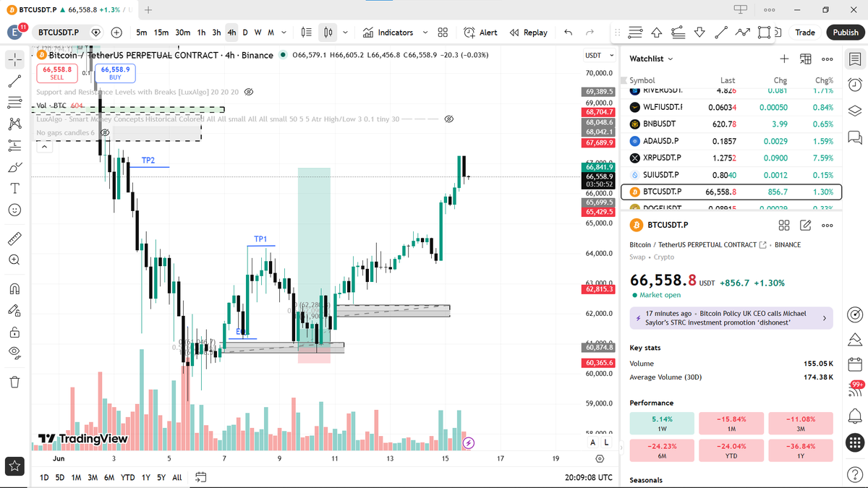868x488 pixels.
Task: Click the Publish button
Action: 845,33
